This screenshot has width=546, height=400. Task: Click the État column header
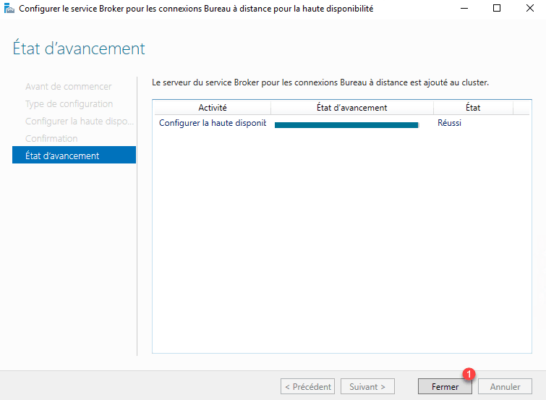click(473, 108)
